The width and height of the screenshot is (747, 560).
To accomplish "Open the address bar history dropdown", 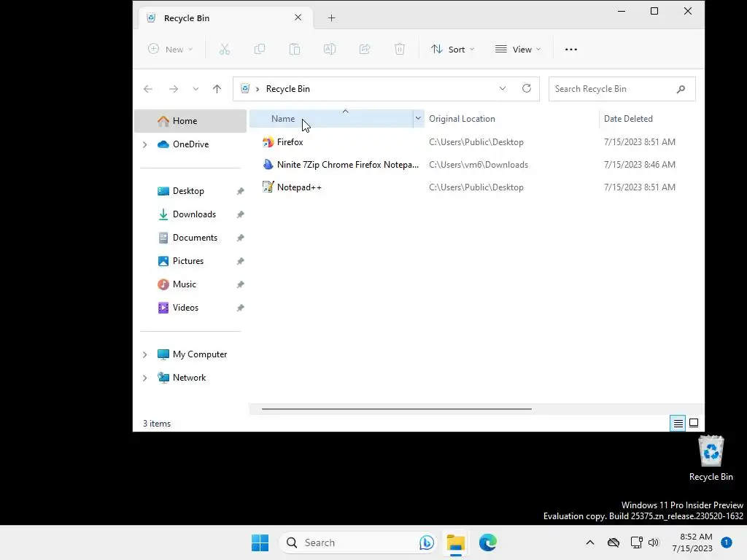I will [503, 88].
